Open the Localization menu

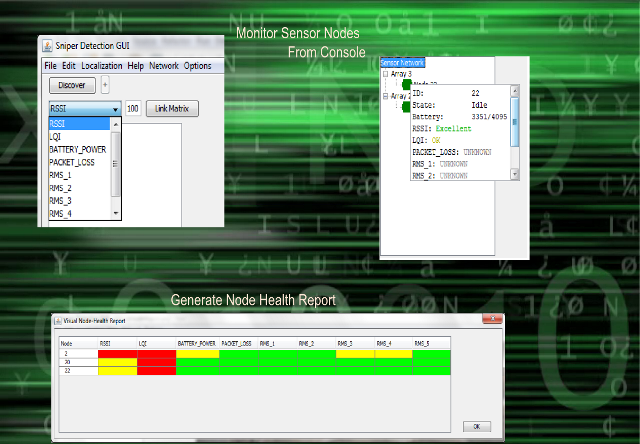[x=101, y=66]
